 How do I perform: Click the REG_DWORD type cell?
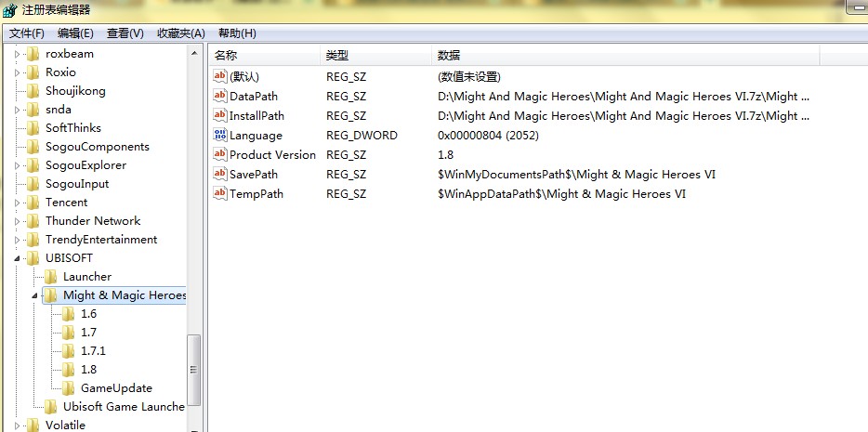pos(362,136)
